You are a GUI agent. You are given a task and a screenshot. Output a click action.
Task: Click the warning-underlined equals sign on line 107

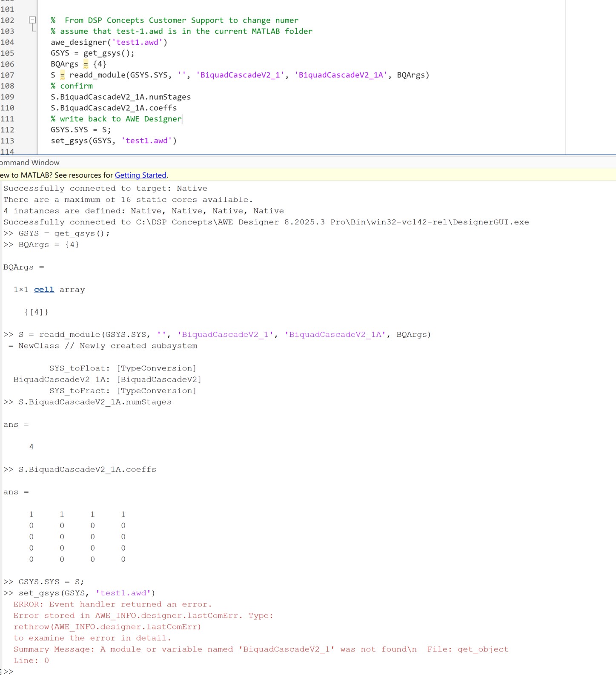pos(62,75)
